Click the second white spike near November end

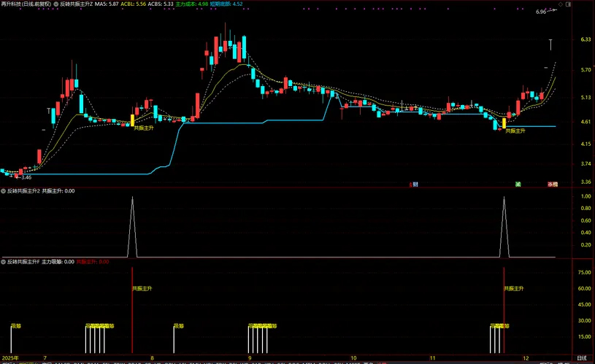[x=504, y=227]
